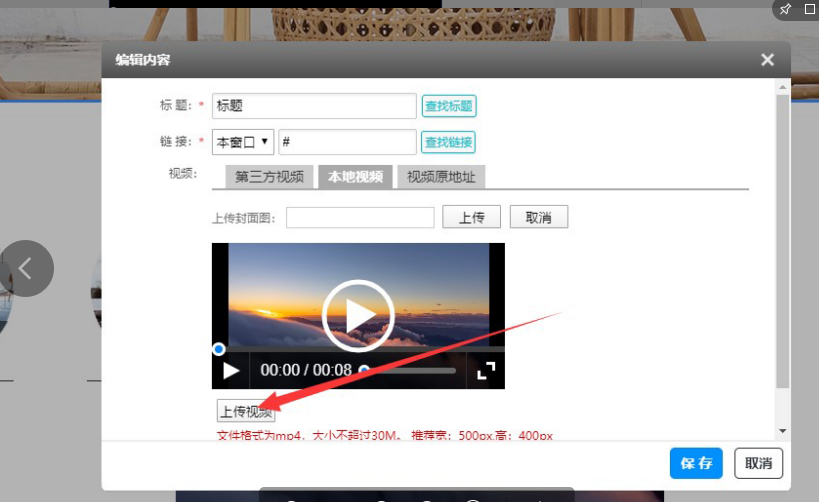819x502 pixels.
Task: Click the small play icon in the player bar
Action: (x=231, y=370)
